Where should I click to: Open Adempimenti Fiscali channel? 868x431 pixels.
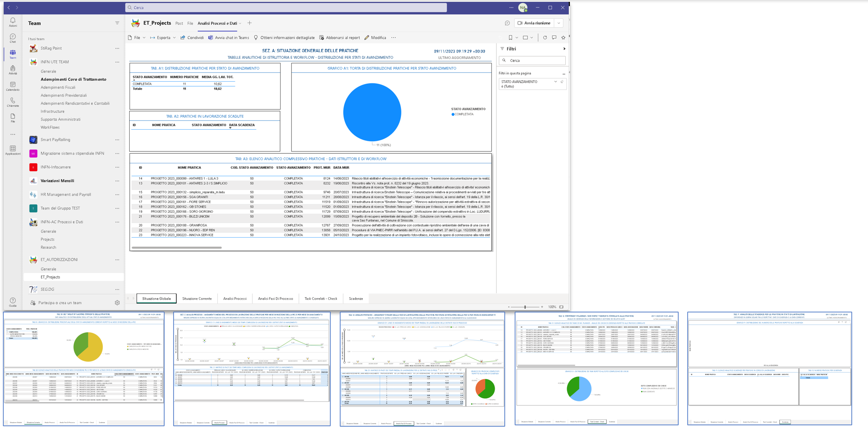(x=58, y=87)
